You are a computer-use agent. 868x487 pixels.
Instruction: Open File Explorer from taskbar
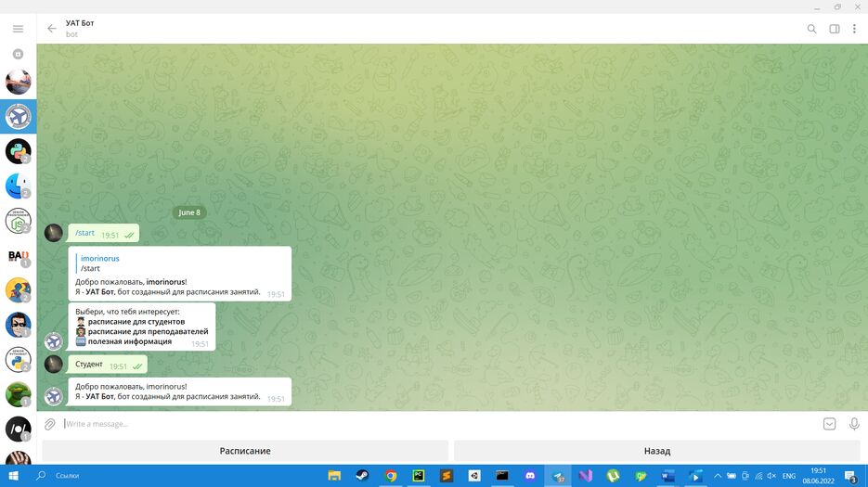(334, 476)
